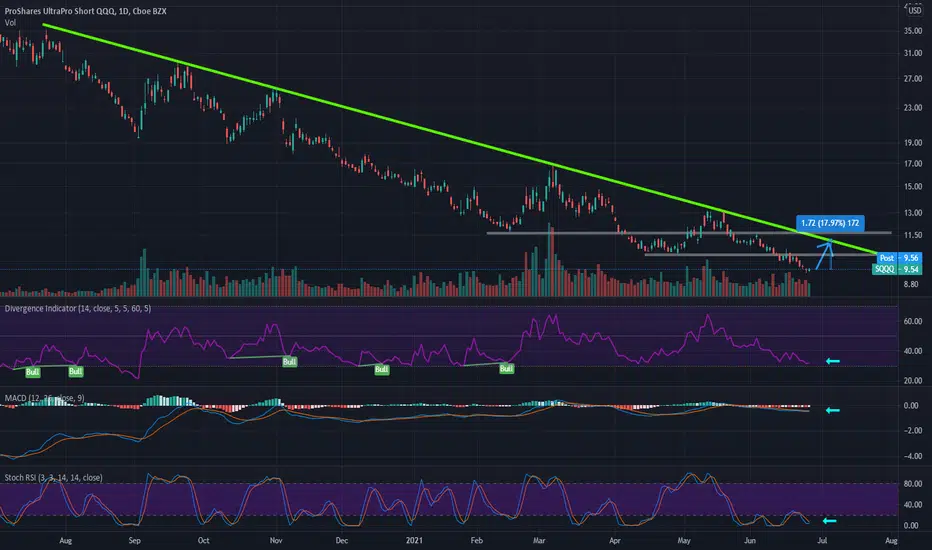Click the Jul date on time axis
This screenshot has height=550, width=932.
(822, 540)
